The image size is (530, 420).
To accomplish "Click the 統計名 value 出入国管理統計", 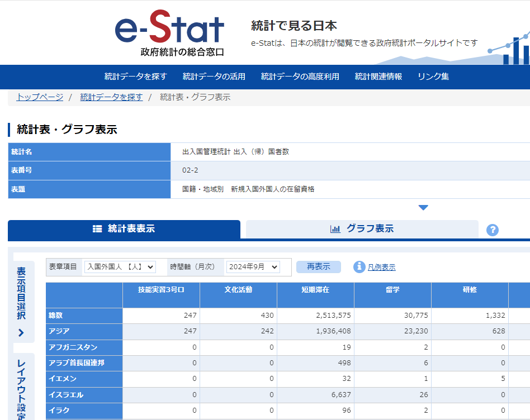I will pyautogui.click(x=235, y=152).
